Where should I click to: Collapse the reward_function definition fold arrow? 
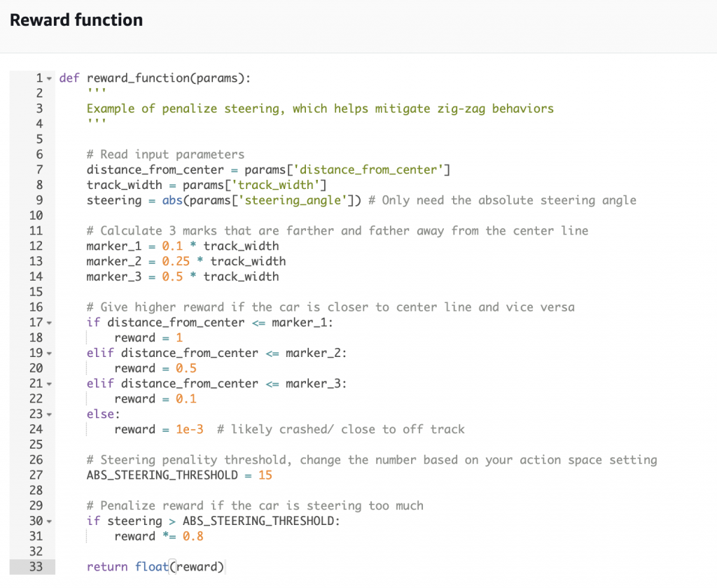tap(50, 78)
